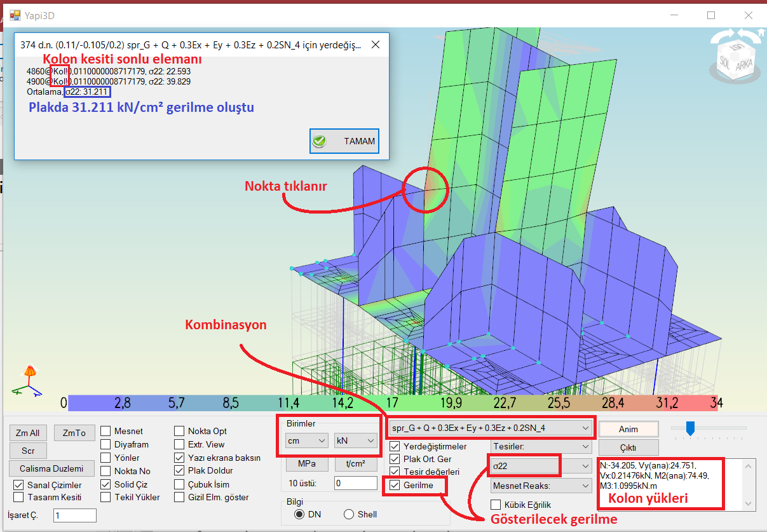The height and width of the screenshot is (532, 767).
Task: Close the displacement result dialog with X
Action: point(376,45)
